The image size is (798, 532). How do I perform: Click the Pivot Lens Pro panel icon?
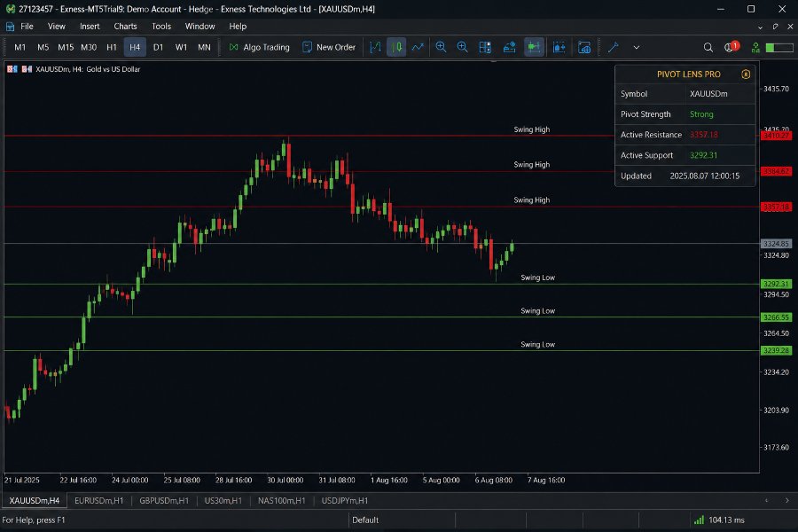(x=746, y=74)
